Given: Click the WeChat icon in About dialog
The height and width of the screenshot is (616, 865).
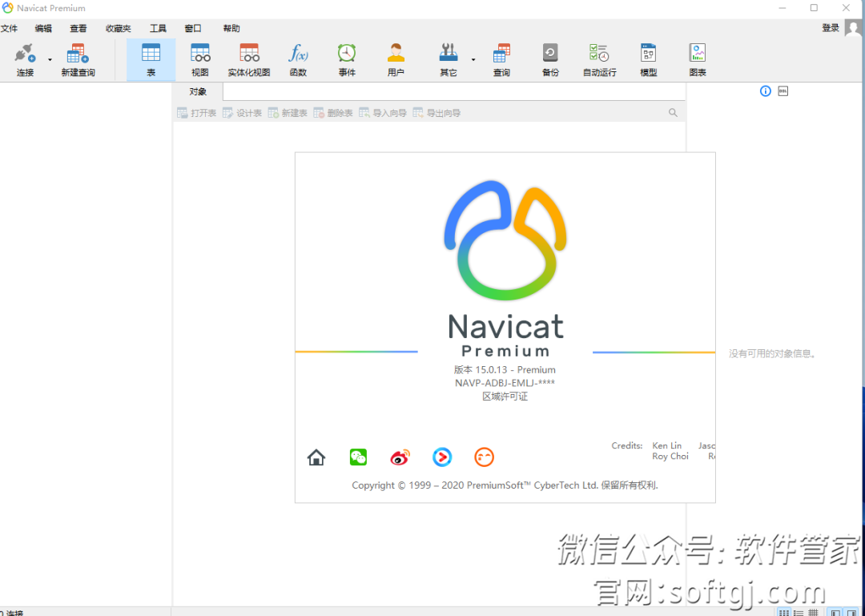Looking at the screenshot, I should [358, 457].
